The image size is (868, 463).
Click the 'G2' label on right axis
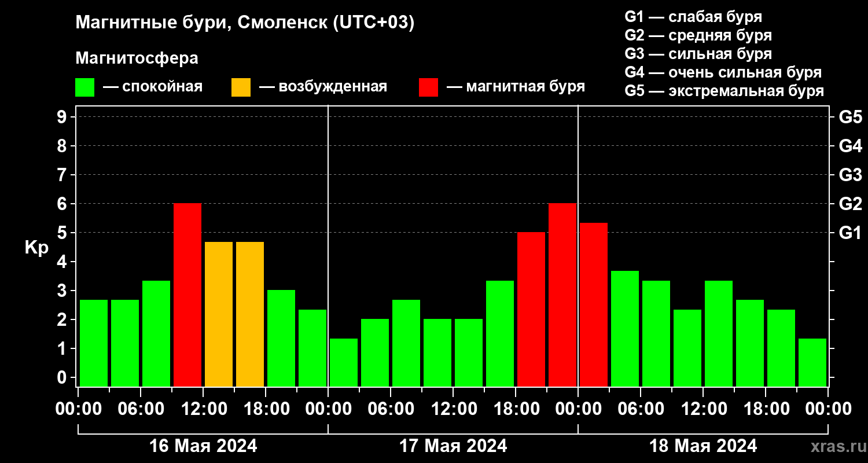click(850, 204)
